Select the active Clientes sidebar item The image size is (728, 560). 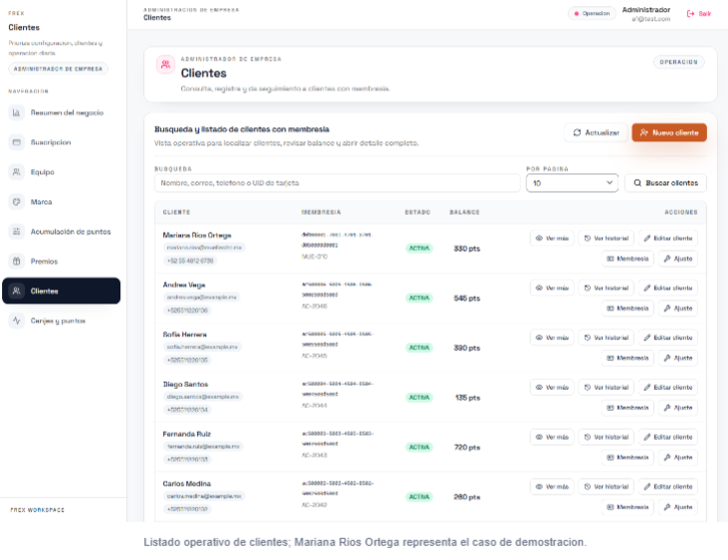(62, 291)
